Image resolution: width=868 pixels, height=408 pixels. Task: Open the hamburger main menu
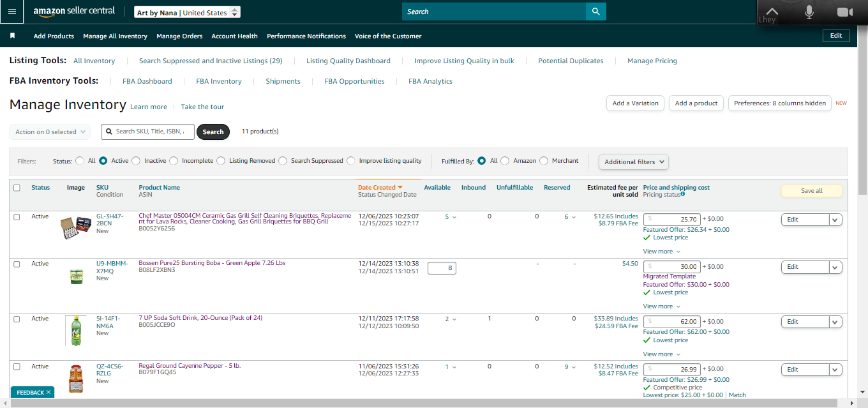12,11
